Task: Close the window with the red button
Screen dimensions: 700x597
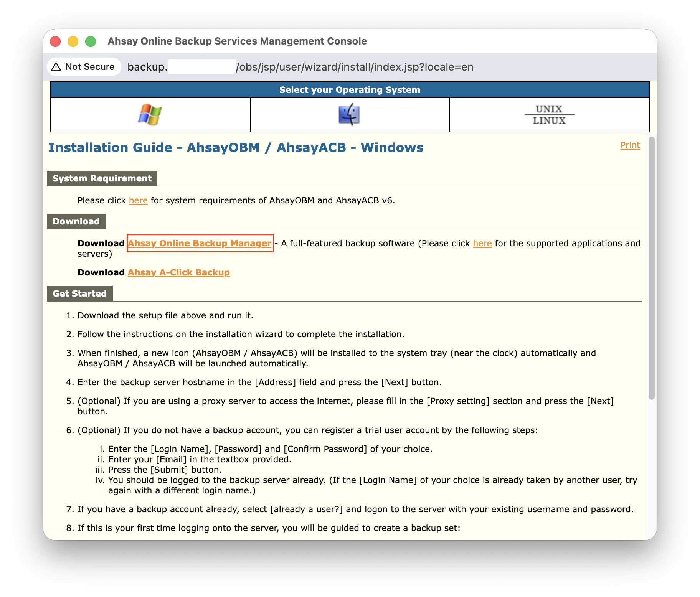Action: pyautogui.click(x=56, y=41)
